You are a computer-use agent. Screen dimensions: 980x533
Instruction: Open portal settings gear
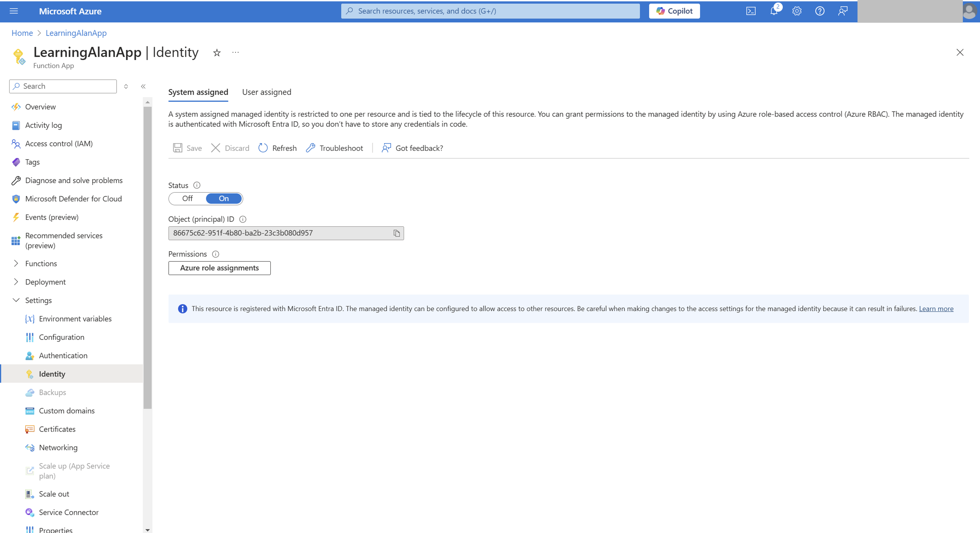797,11
